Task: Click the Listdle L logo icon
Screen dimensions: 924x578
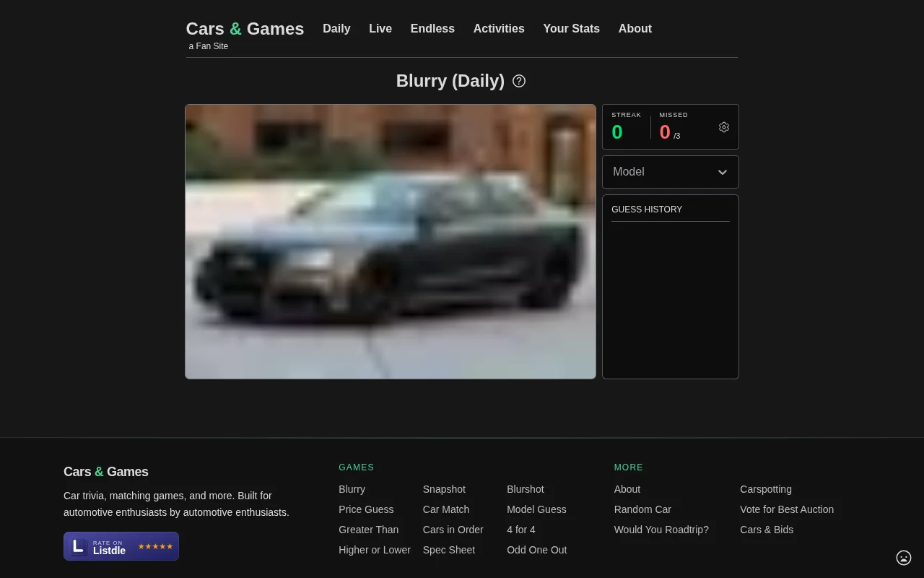Action: click(x=79, y=546)
